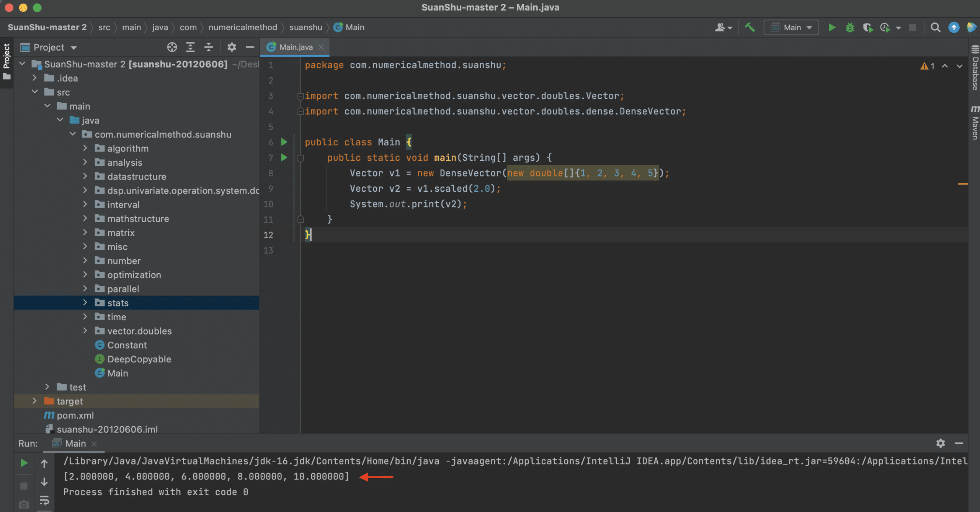Expand the target folder
980x512 pixels.
tap(35, 401)
